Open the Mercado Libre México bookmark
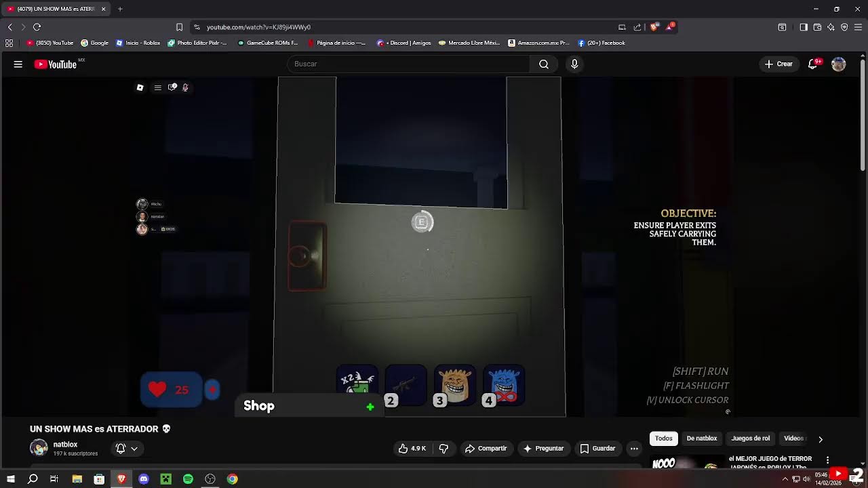The height and width of the screenshot is (488, 868). [x=469, y=43]
